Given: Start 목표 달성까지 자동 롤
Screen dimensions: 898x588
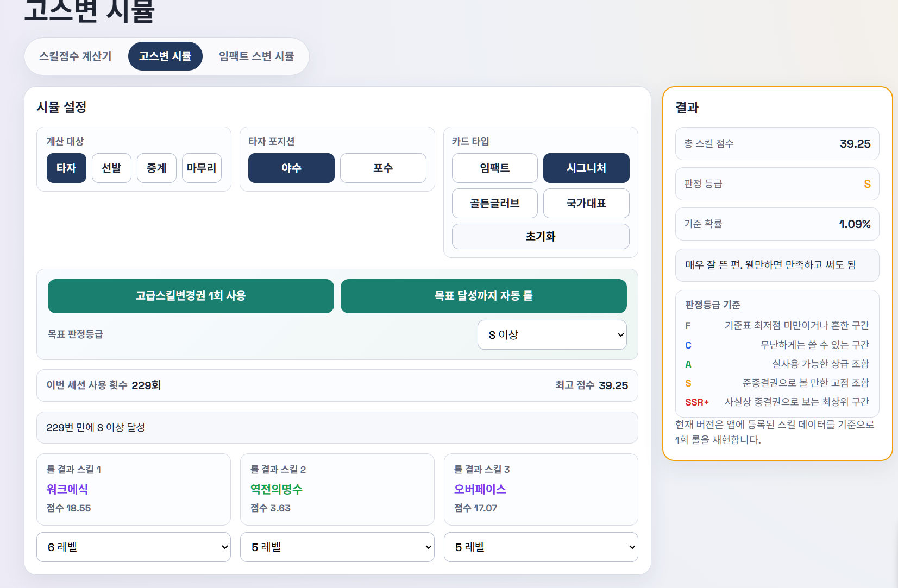Looking at the screenshot, I should [483, 296].
